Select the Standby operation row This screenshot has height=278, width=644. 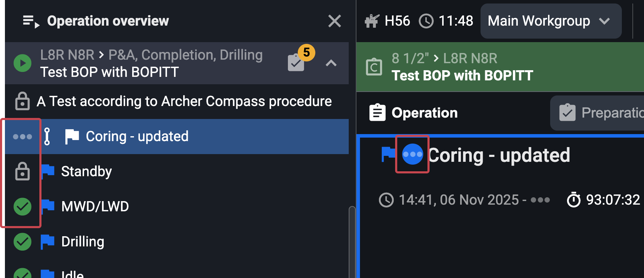tap(86, 172)
